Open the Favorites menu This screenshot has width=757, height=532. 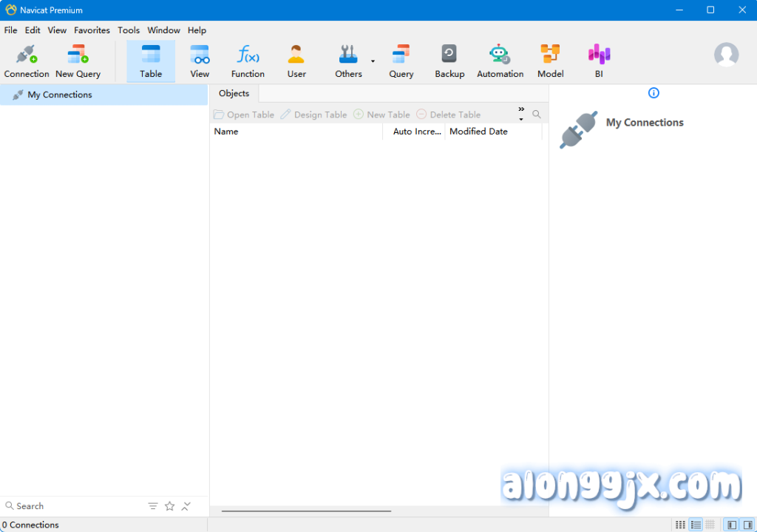click(92, 30)
